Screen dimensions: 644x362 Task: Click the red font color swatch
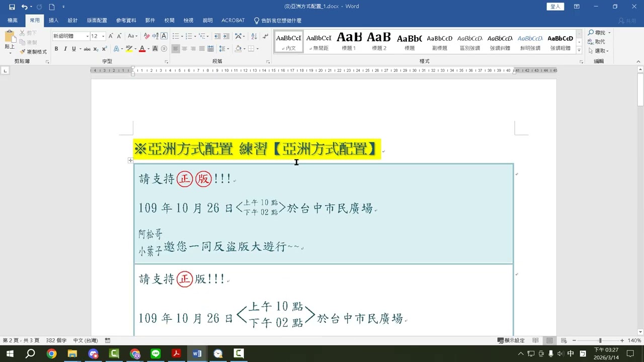click(142, 49)
